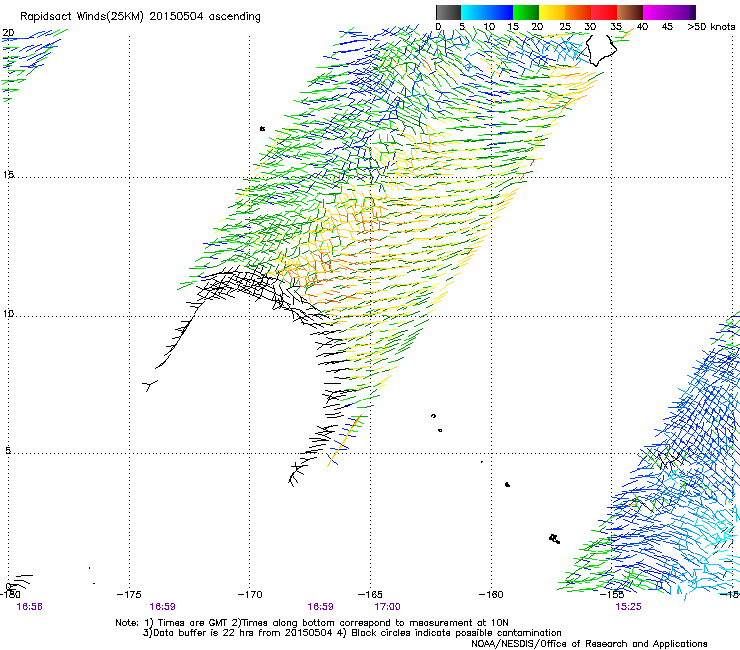Image resolution: width=740 pixels, height=650 pixels.
Task: Click the 'Times are GMT' note line
Action: click(312, 623)
